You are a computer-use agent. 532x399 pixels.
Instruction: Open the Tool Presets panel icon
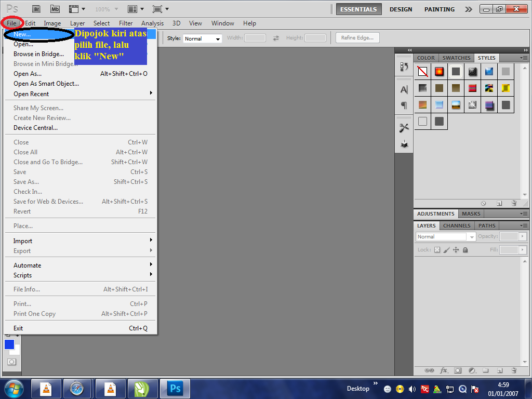pyautogui.click(x=404, y=128)
